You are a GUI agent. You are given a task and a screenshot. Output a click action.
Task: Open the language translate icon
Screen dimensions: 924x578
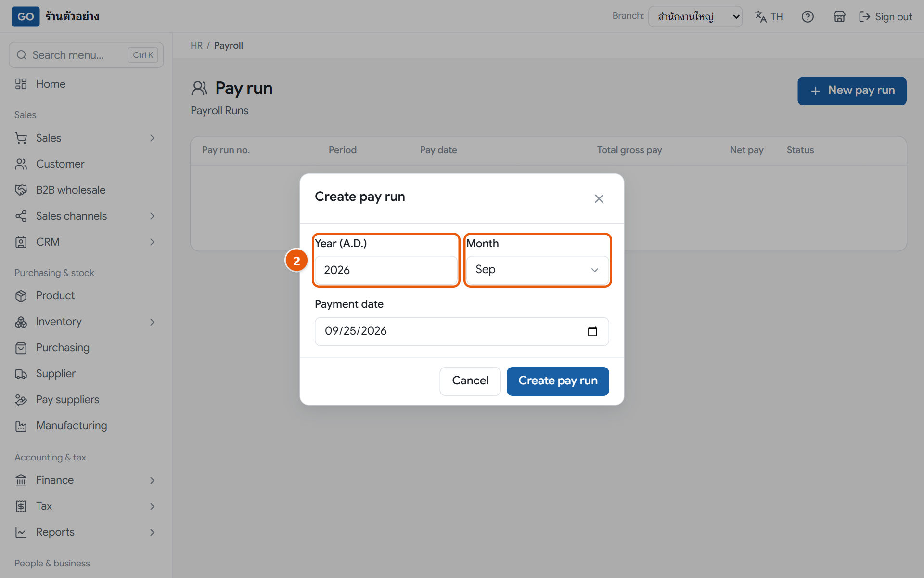point(760,16)
